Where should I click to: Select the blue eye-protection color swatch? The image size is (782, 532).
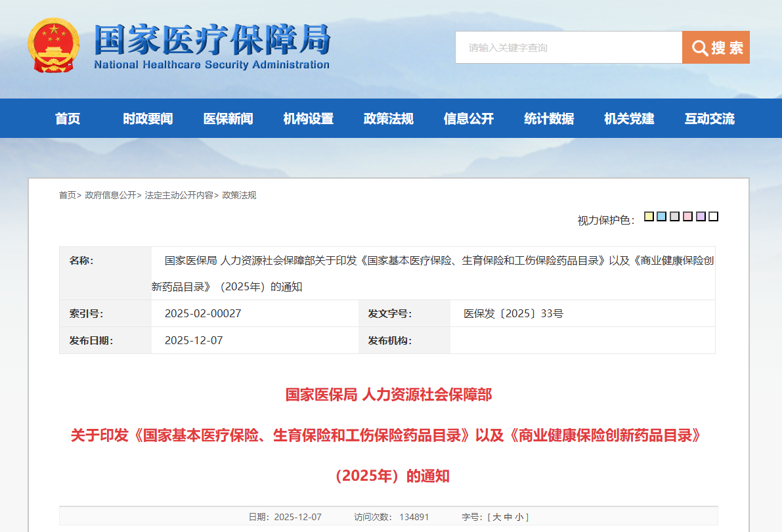(x=662, y=216)
